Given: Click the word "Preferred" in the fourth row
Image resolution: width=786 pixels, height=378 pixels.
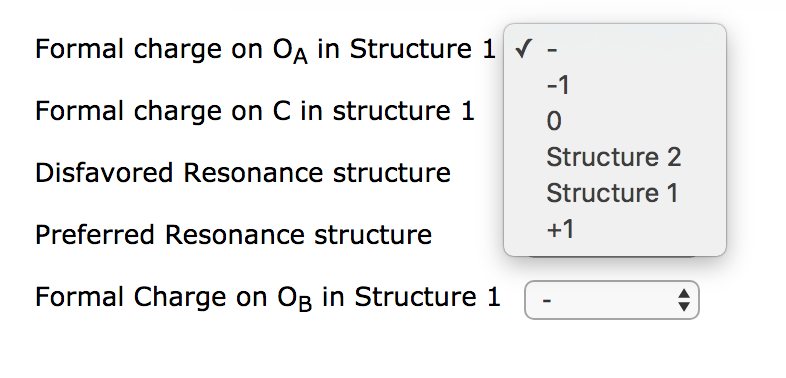Looking at the screenshot, I should (x=94, y=235).
